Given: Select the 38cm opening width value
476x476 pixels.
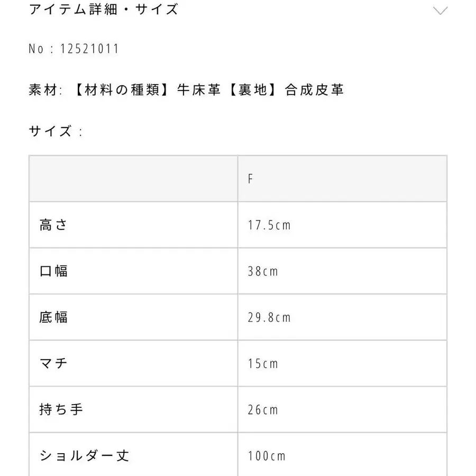Looking at the screenshot, I should (x=263, y=271).
